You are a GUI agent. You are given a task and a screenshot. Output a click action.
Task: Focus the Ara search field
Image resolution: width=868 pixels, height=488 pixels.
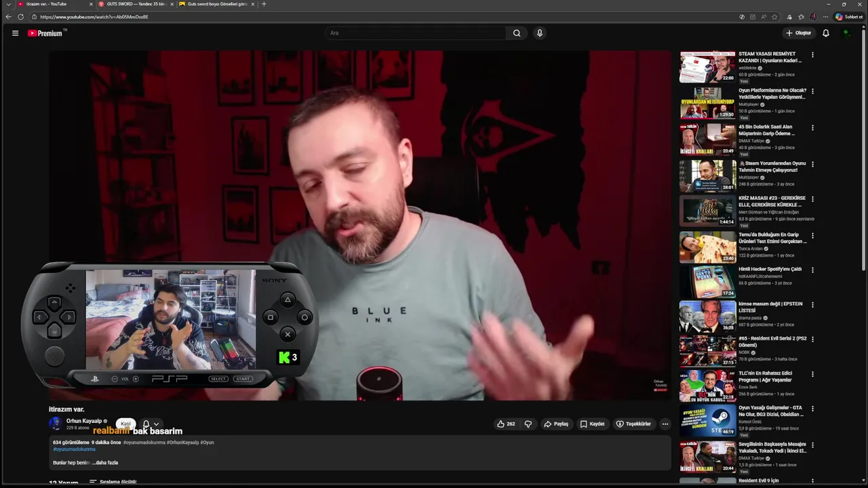(415, 33)
